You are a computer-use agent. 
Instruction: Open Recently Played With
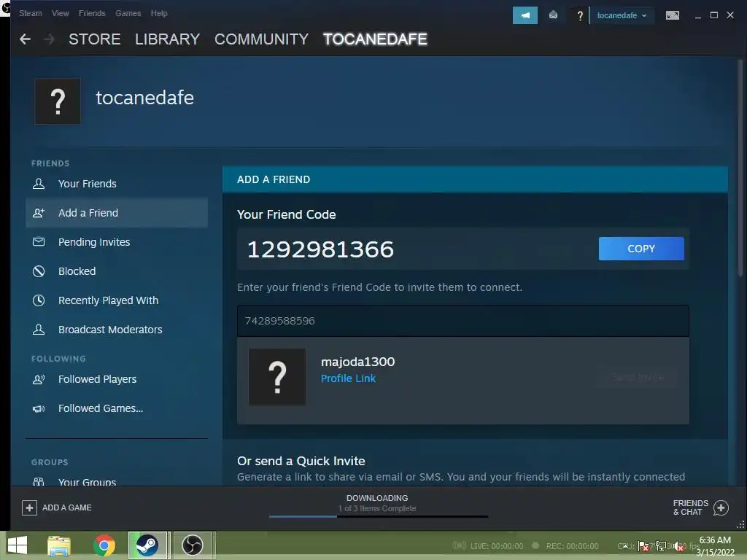108,300
